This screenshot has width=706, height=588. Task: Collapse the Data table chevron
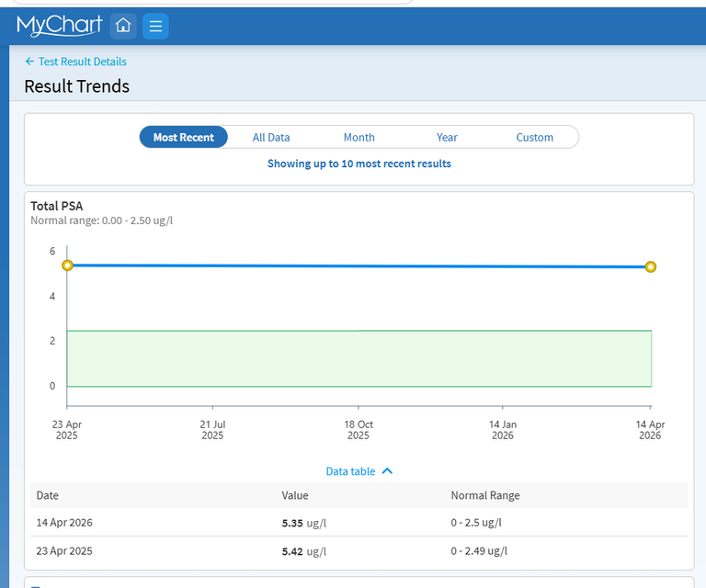(387, 471)
